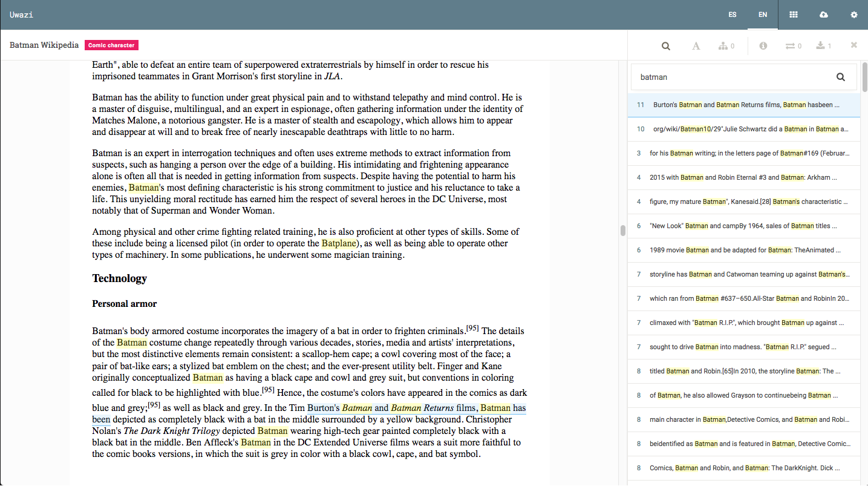This screenshot has height=486, width=868.
Task: Select result "climaxed with Batman R.I.P."
Action: (x=744, y=323)
